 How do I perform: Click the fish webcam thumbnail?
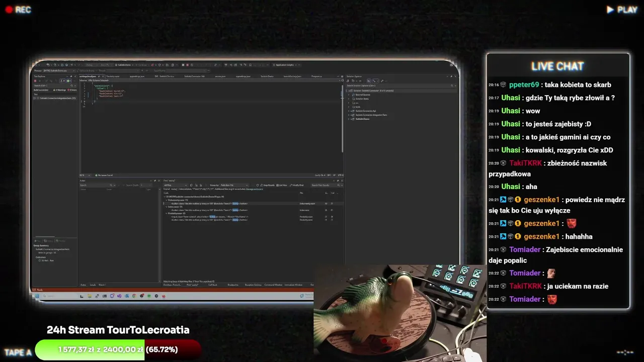coord(400,313)
